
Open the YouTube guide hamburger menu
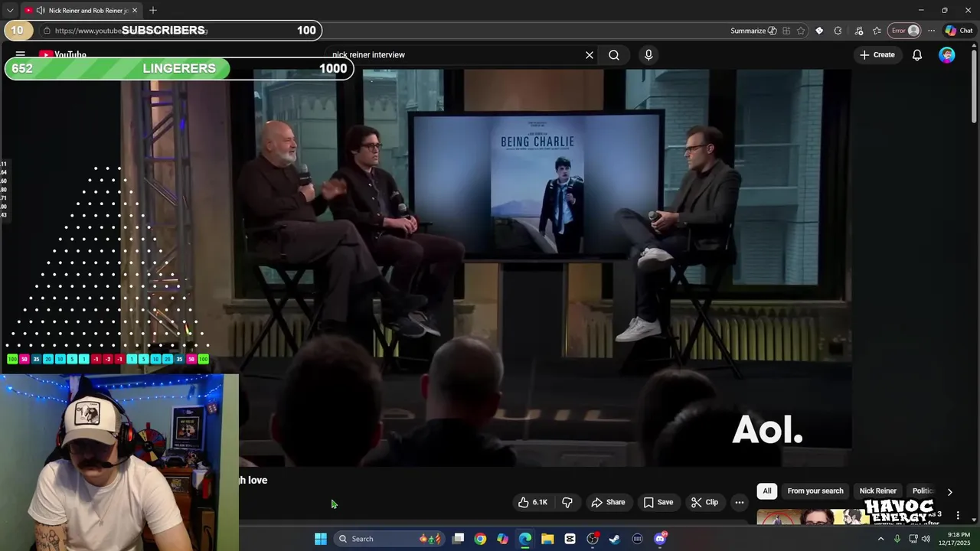tap(21, 54)
